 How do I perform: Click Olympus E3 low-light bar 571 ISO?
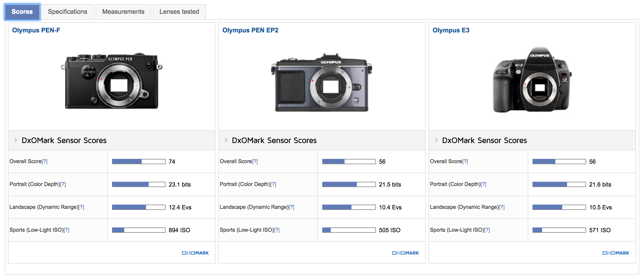pyautogui.click(x=559, y=230)
